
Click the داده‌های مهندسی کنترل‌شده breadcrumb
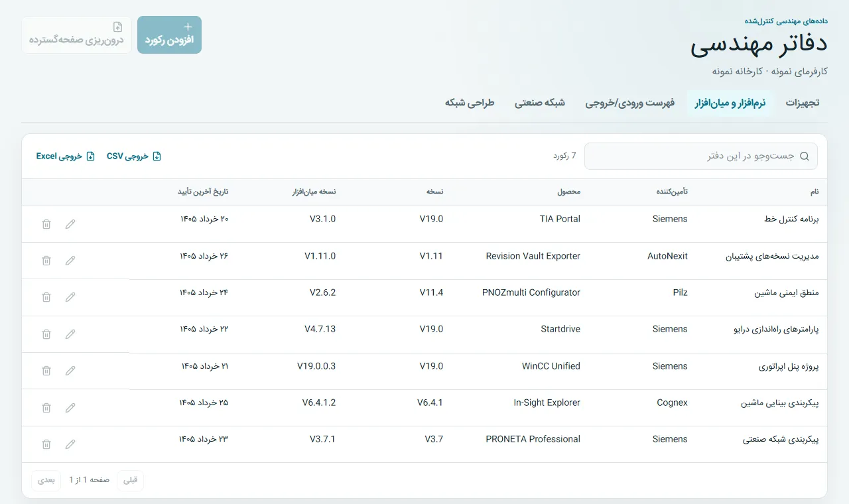(786, 21)
